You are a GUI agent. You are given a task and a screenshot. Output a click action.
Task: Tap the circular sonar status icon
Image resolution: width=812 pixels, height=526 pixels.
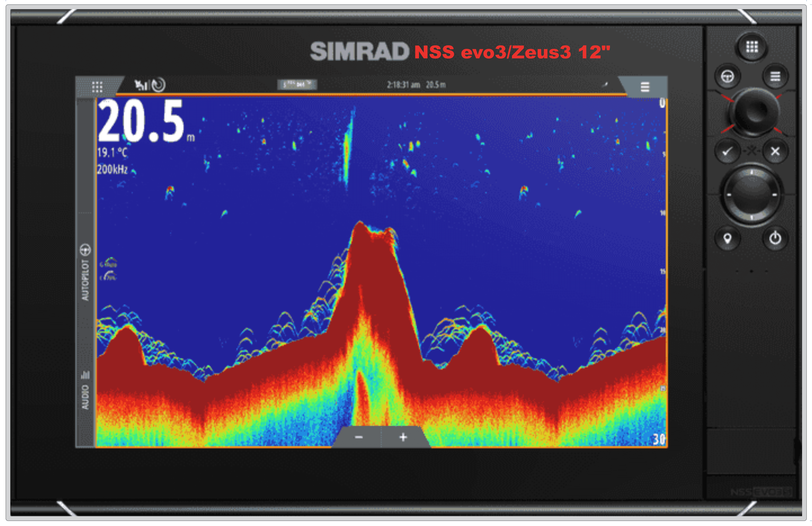[x=159, y=85]
